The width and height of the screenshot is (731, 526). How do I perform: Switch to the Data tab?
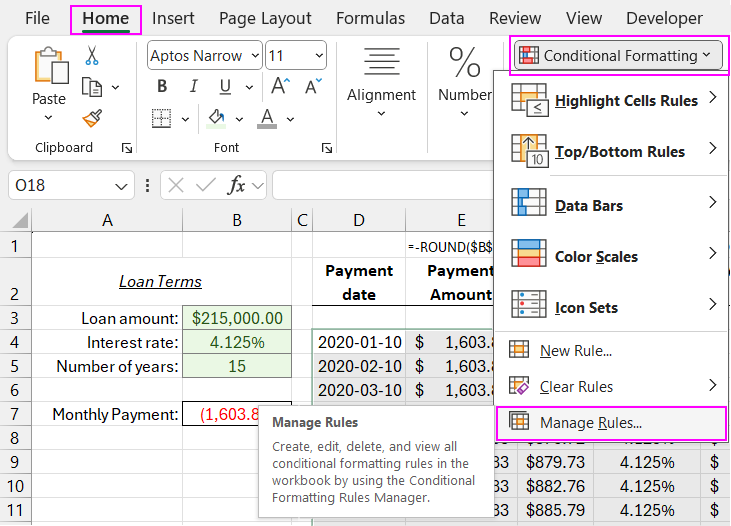(x=447, y=18)
